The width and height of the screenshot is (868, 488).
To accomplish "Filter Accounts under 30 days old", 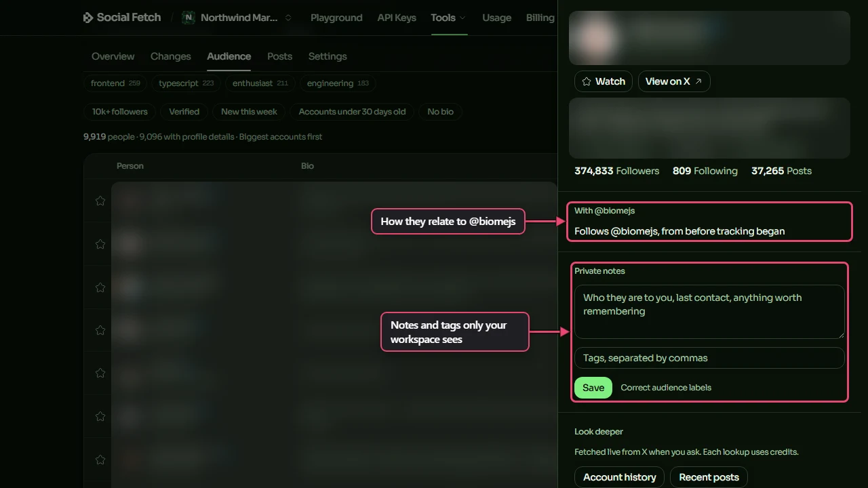I will tap(352, 112).
